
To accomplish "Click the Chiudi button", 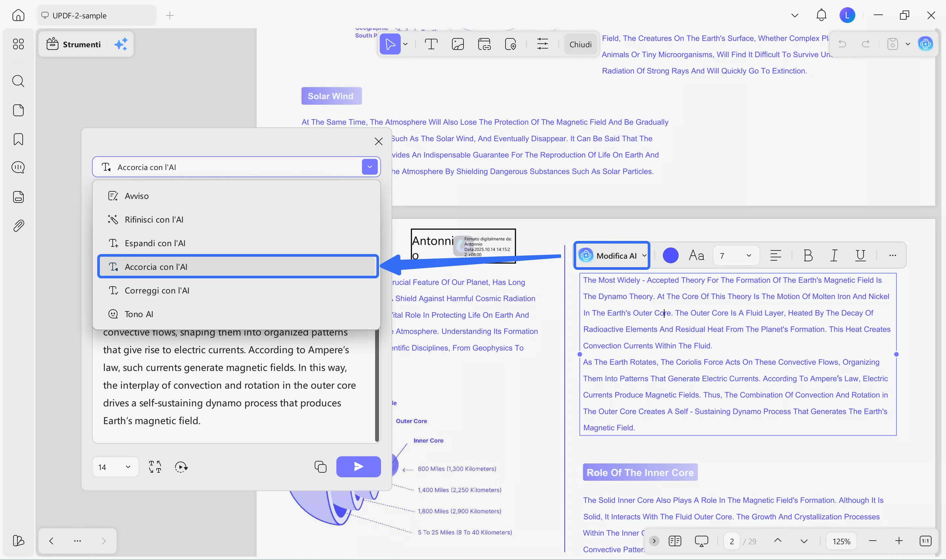I will click(580, 44).
